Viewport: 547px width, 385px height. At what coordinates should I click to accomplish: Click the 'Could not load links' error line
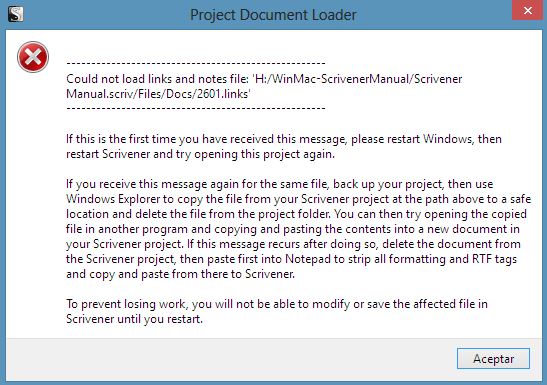point(264,86)
